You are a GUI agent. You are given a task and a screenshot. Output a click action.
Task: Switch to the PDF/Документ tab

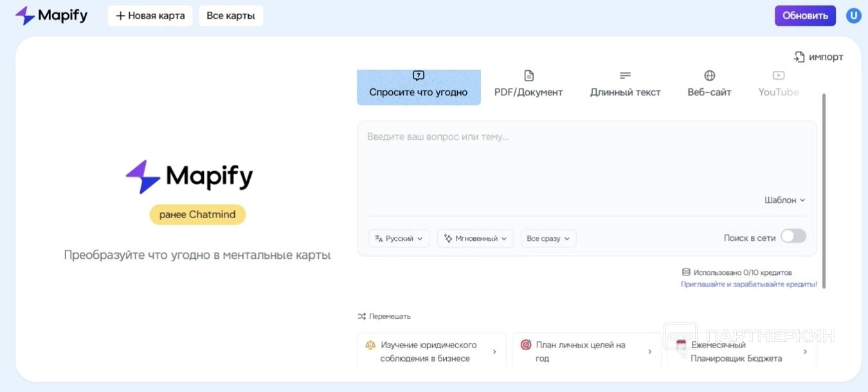point(529,85)
